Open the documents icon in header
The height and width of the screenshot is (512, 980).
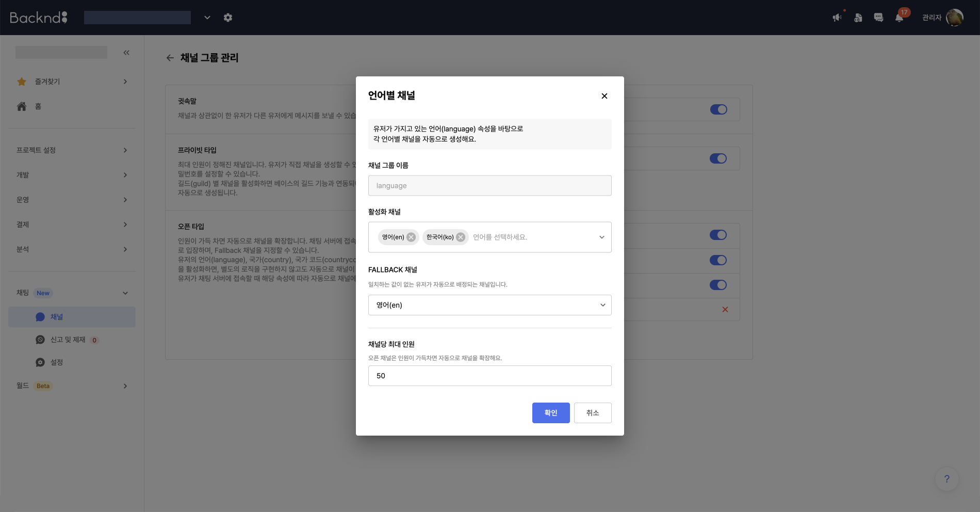coord(858,18)
